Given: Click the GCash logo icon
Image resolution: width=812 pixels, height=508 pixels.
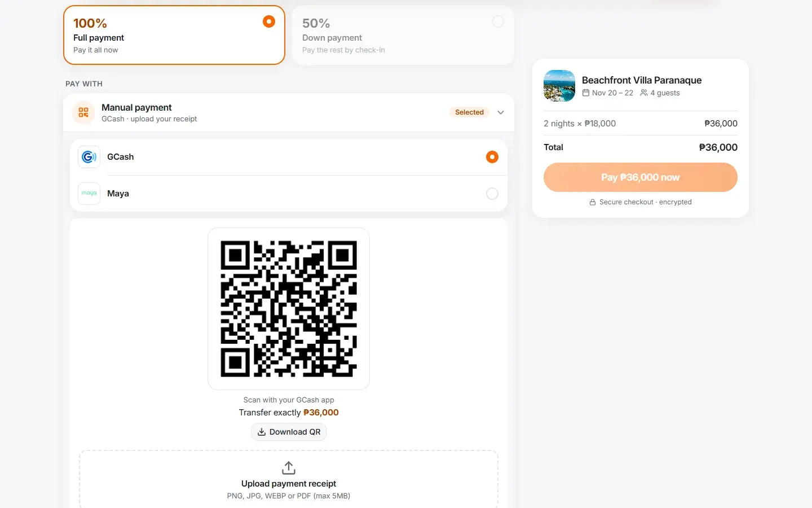Looking at the screenshot, I should [x=89, y=157].
